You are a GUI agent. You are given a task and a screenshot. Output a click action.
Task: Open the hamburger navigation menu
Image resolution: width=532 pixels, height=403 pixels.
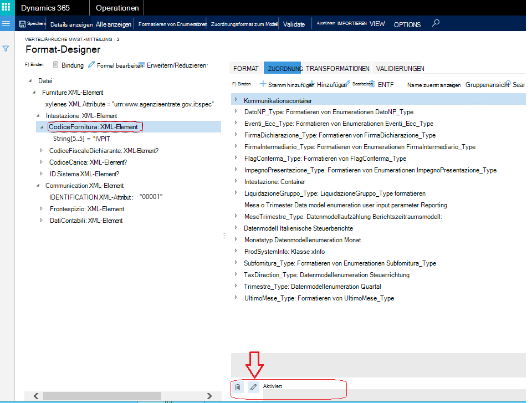[6, 23]
